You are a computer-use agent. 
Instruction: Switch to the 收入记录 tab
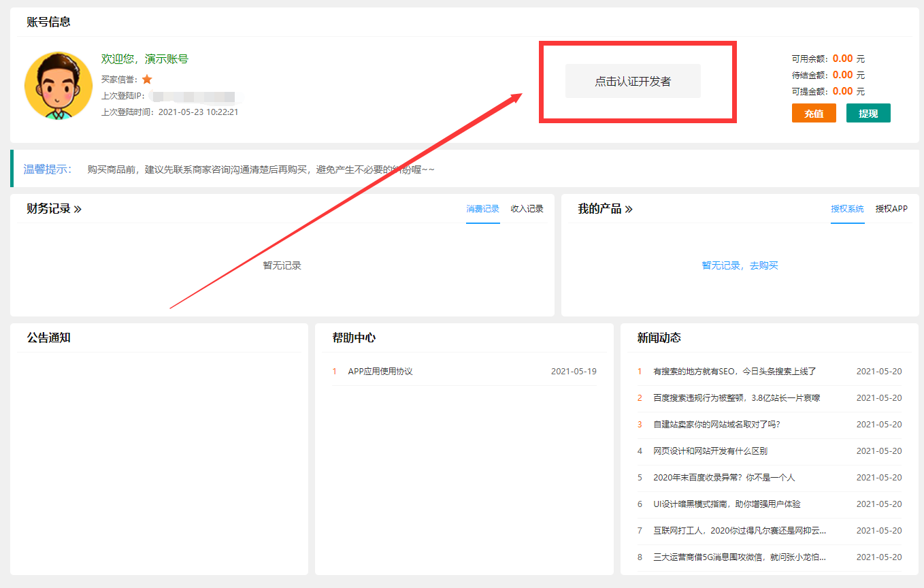(x=527, y=209)
